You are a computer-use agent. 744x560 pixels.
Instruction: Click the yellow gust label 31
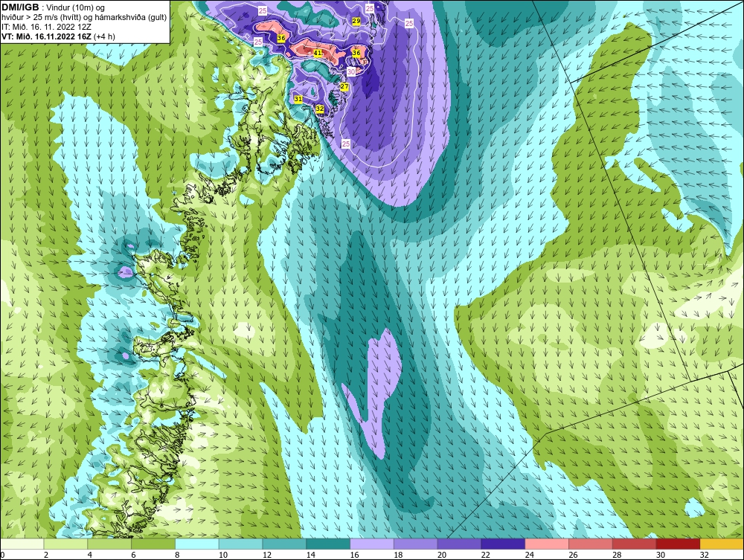[x=298, y=99]
